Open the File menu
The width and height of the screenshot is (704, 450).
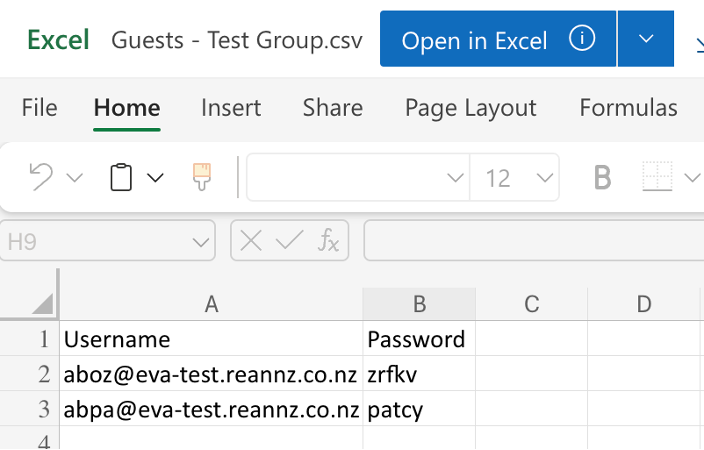coord(39,108)
